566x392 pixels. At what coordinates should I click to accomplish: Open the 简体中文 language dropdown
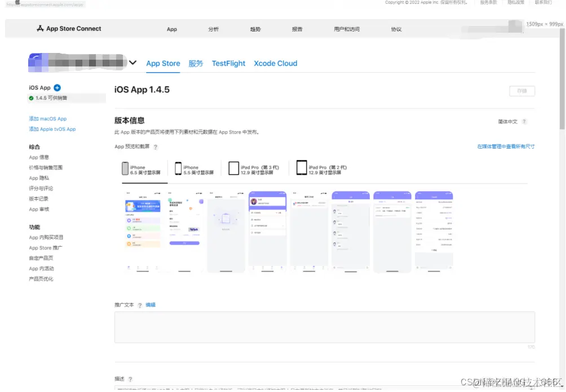pos(507,122)
